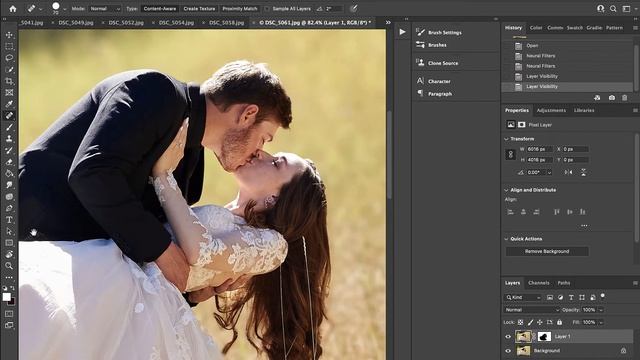Image resolution: width=640 pixels, height=360 pixels.
Task: Open the DSC_5054.jpg document tab
Action: click(176, 23)
